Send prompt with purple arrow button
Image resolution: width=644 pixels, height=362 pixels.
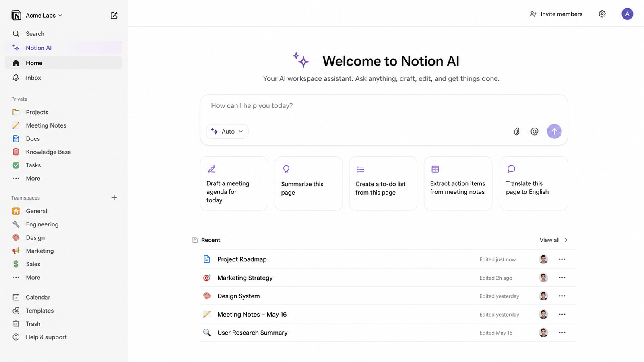click(x=554, y=132)
